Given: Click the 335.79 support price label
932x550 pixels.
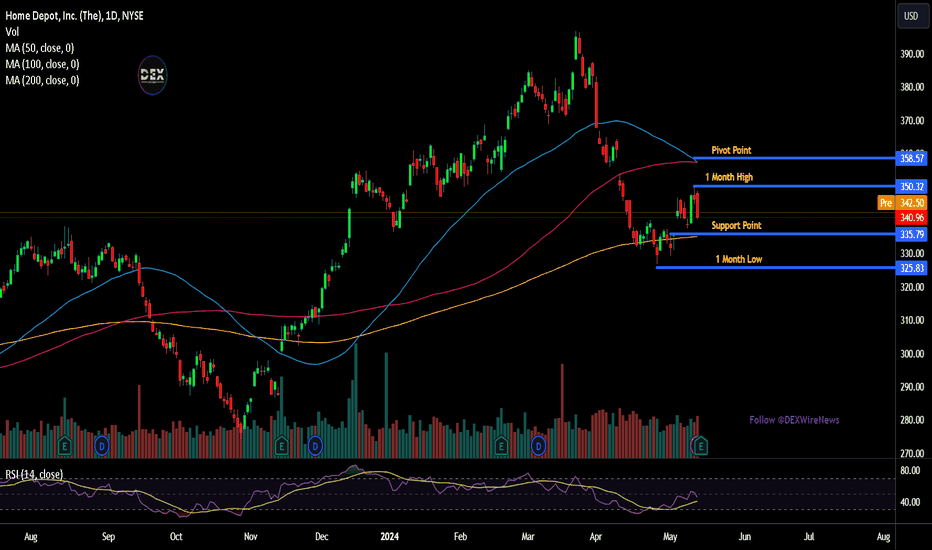Looking at the screenshot, I should click(912, 234).
